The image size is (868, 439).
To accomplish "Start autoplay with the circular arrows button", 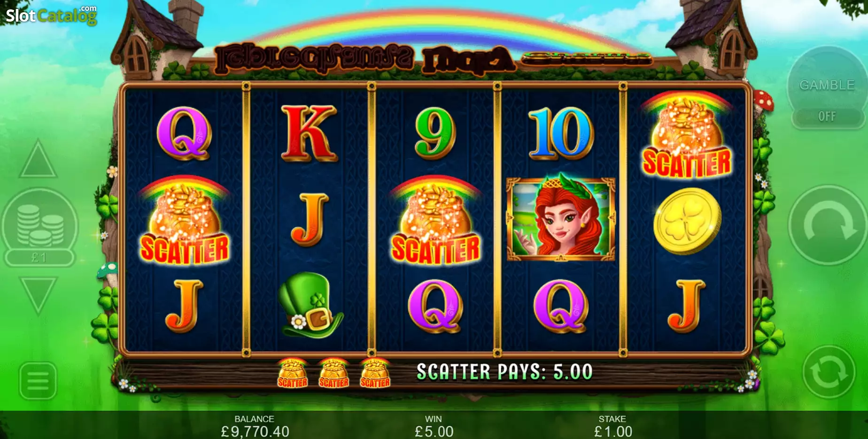I will click(829, 372).
